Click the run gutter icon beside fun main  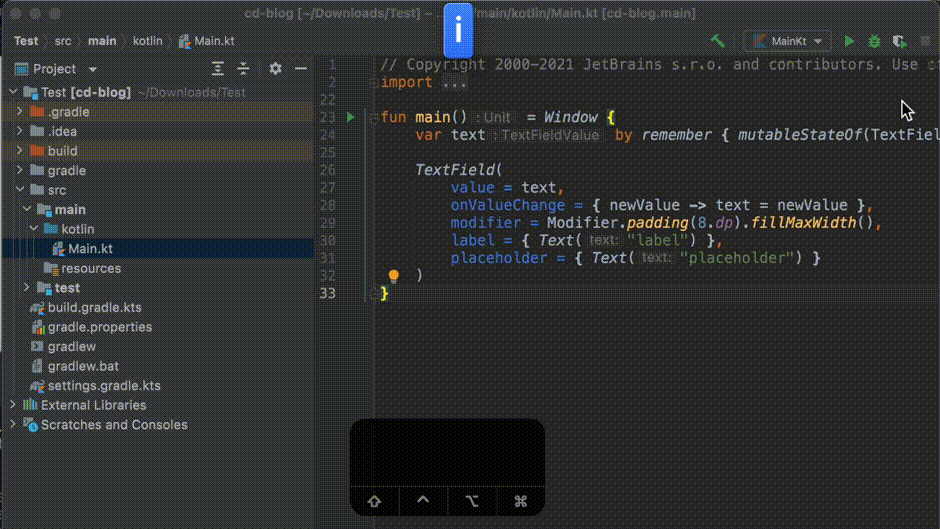(350, 117)
